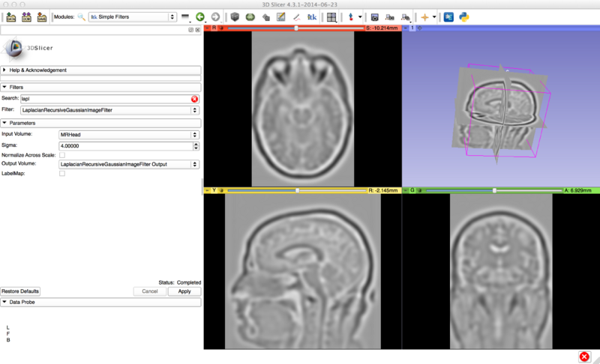Open the Markups module icon

click(296, 17)
